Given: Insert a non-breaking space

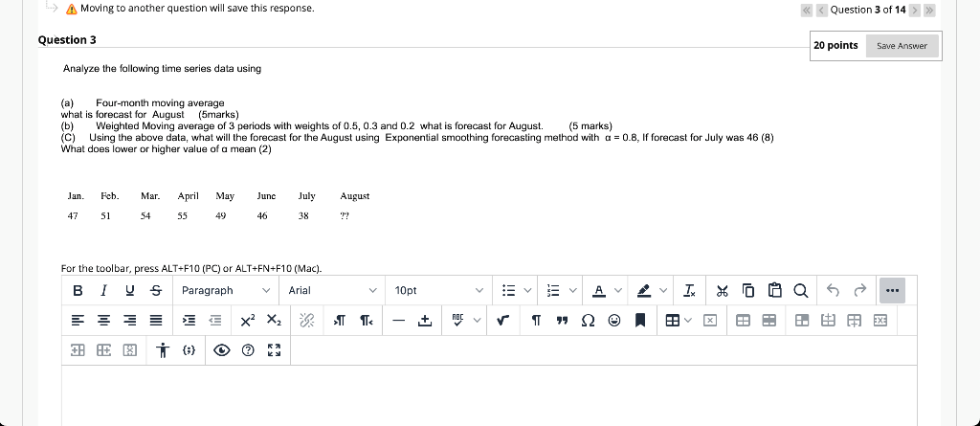Looking at the screenshot, I should coord(425,321).
